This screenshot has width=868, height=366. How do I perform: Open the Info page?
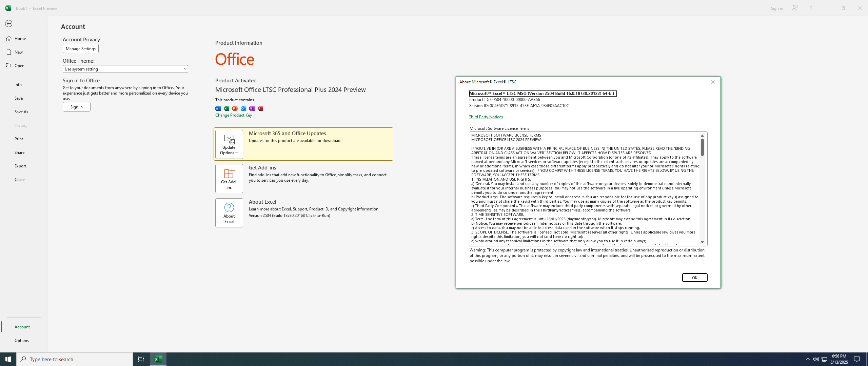(23, 84)
